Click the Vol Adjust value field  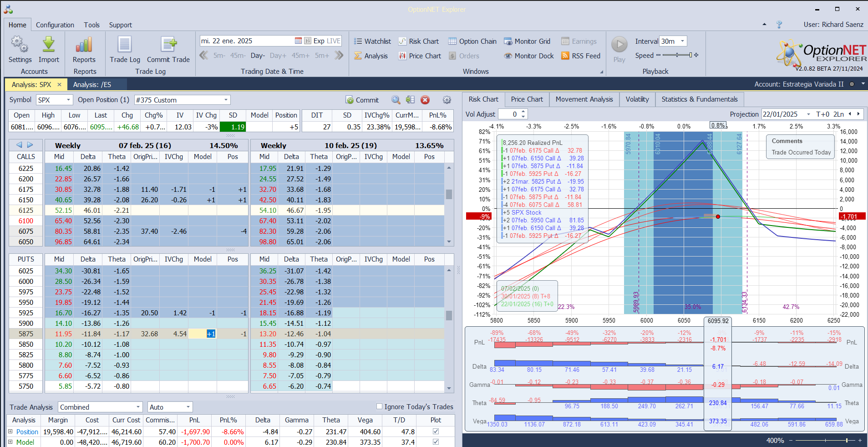coord(509,114)
